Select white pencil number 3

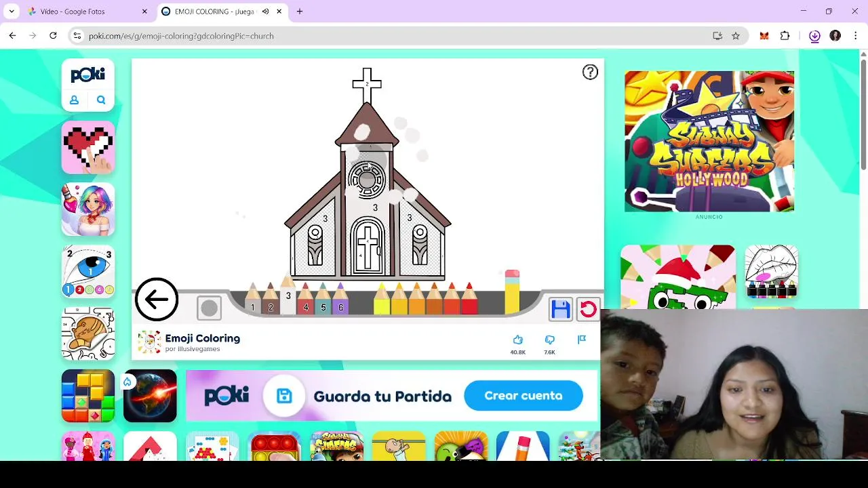288,295
